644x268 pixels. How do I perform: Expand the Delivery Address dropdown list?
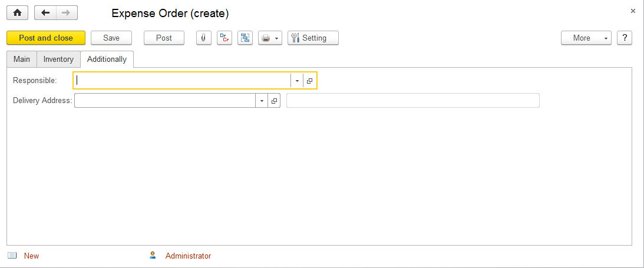coord(262,101)
